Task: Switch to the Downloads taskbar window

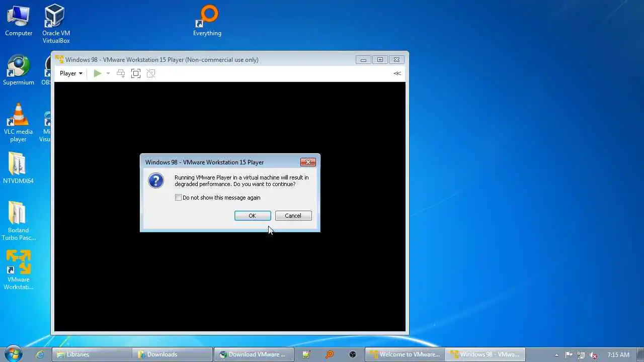Action: [172, 354]
